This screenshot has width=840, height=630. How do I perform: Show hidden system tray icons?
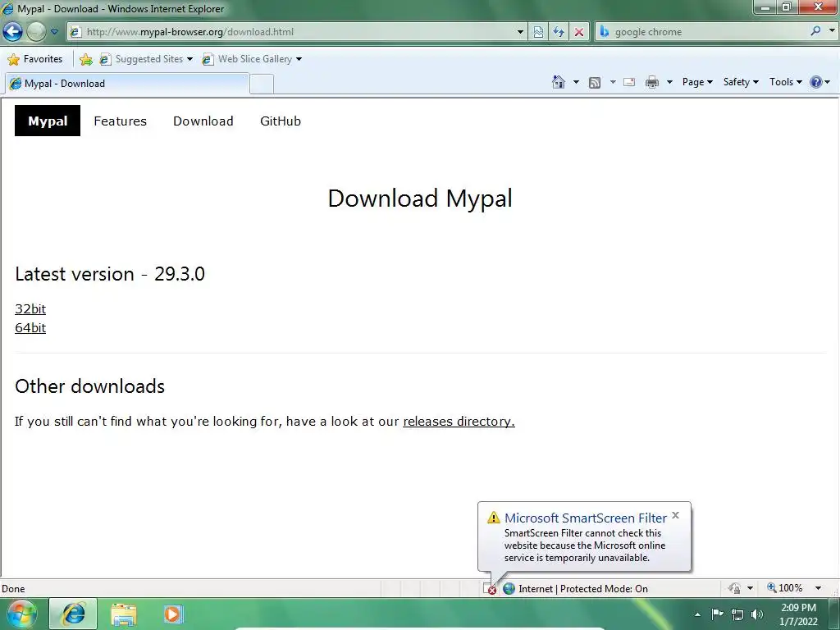click(x=697, y=614)
